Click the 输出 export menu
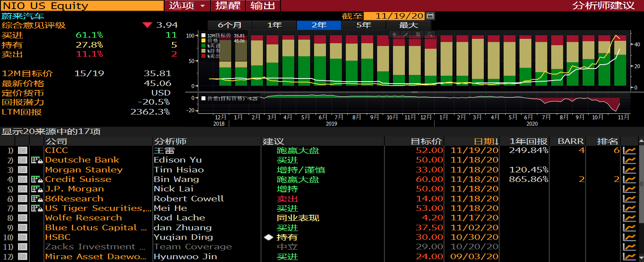This screenshot has width=644, height=262. (263, 6)
